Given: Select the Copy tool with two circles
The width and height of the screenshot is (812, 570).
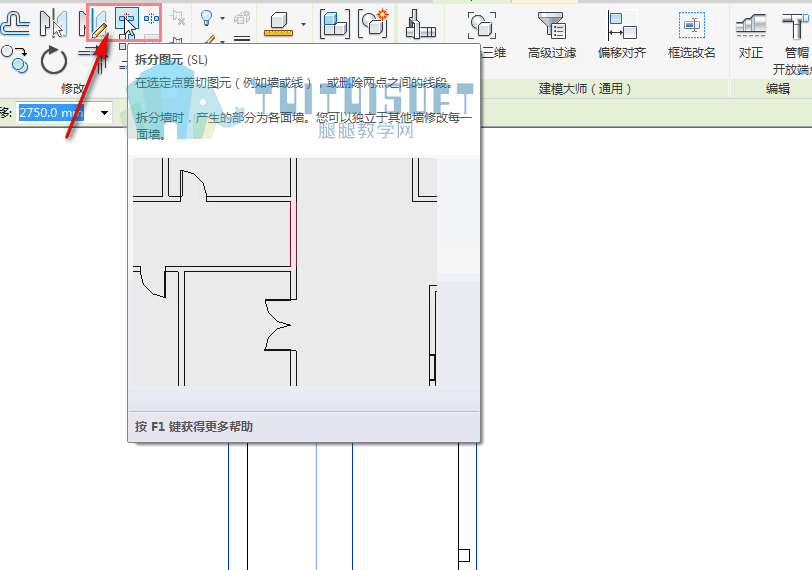Looking at the screenshot, I should click(x=14, y=59).
